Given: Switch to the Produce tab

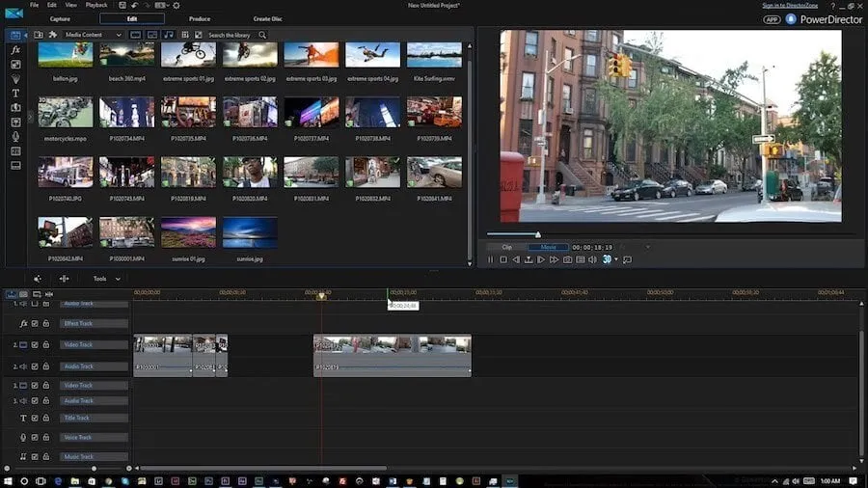Looking at the screenshot, I should click(x=200, y=18).
